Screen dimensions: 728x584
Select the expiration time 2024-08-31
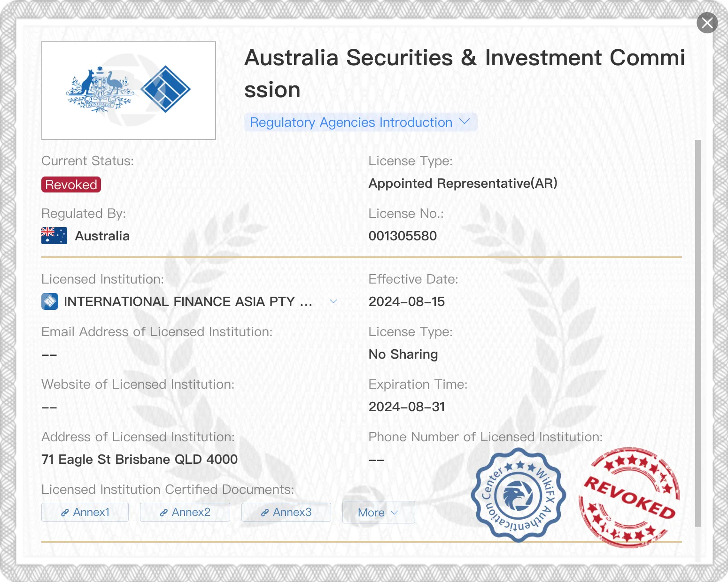[407, 407]
